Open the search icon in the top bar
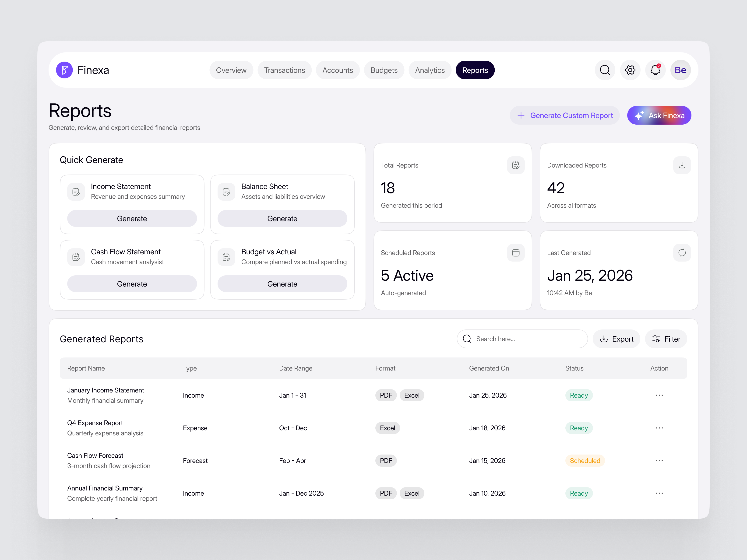Screen dimensions: 747x560 click(605, 70)
